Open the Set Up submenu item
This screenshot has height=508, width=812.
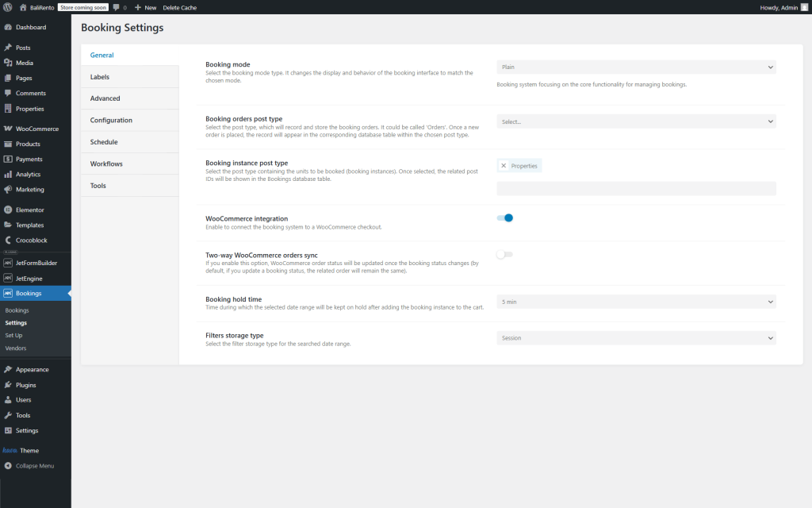13,336
